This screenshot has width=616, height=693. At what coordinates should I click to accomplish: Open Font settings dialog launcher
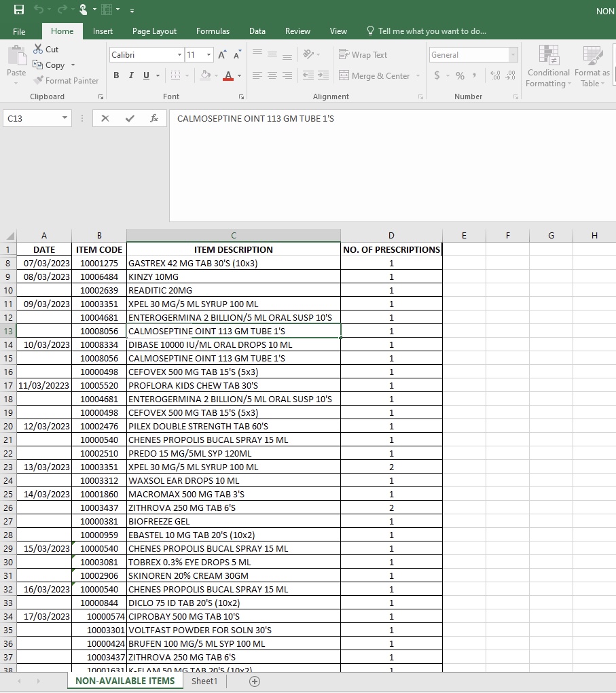(241, 96)
